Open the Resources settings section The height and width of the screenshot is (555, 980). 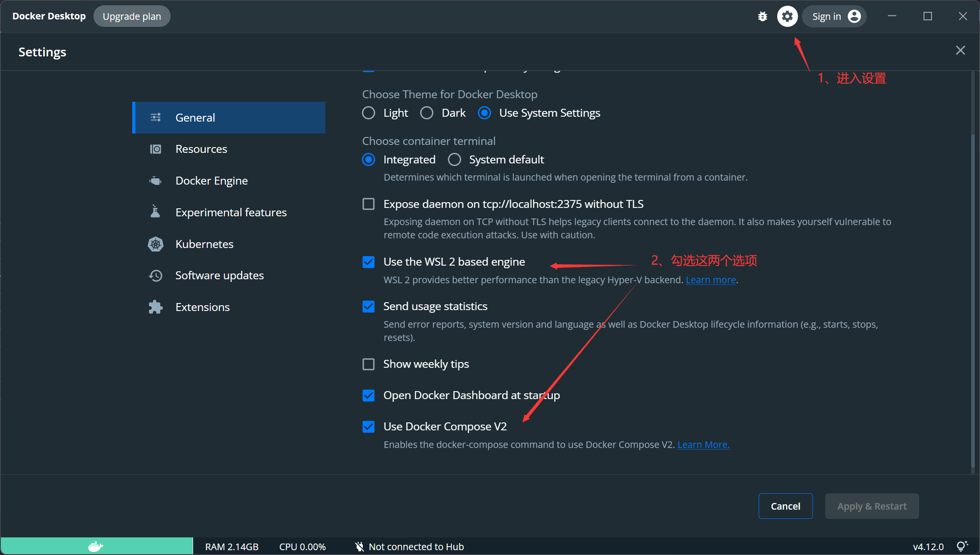tap(229, 149)
